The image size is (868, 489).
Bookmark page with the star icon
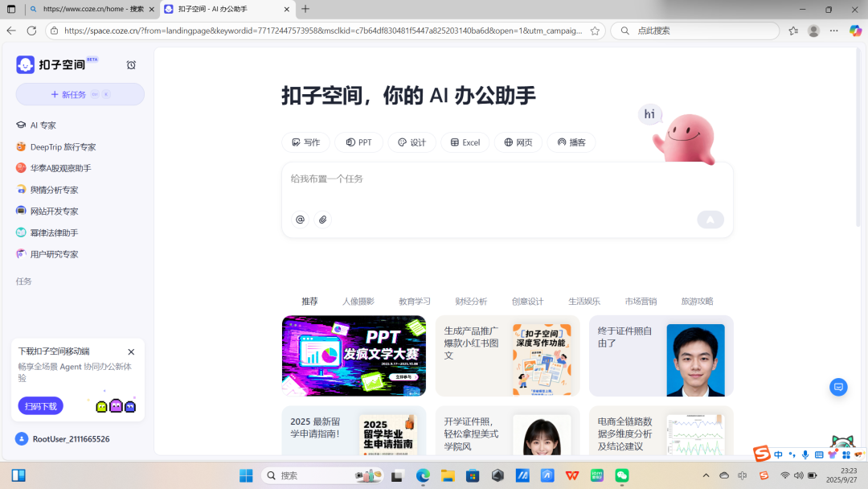(x=595, y=31)
